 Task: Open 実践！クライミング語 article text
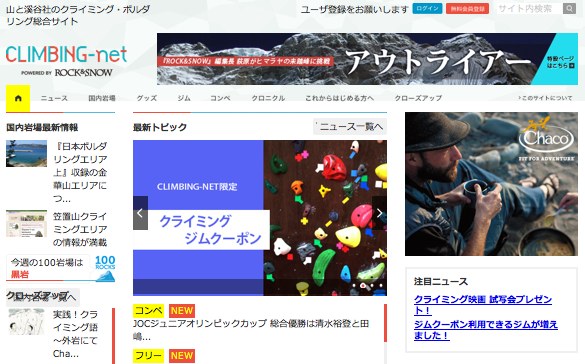click(x=75, y=334)
